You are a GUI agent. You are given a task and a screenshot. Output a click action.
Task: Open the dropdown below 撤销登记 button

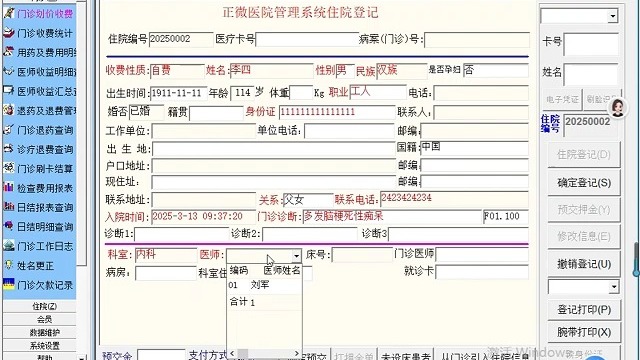[x=614, y=287]
